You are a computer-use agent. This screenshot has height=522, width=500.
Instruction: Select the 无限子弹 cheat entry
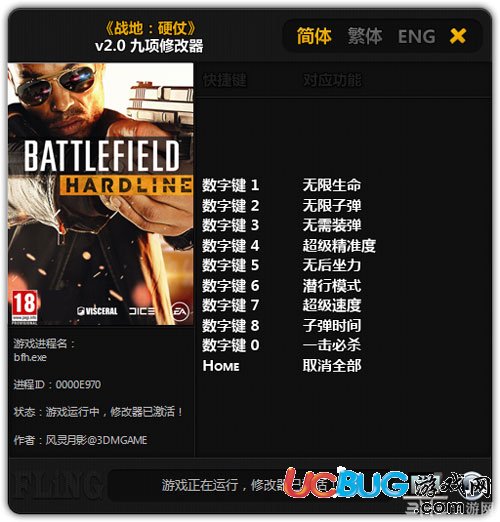click(x=332, y=205)
